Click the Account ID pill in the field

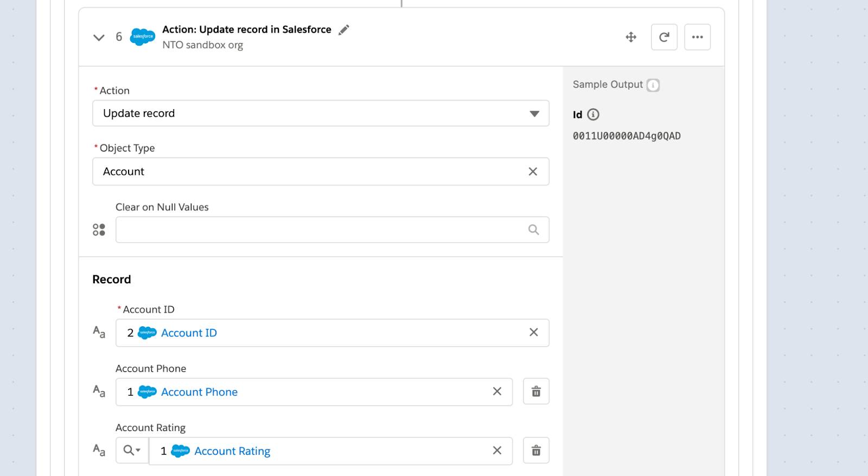(x=171, y=333)
